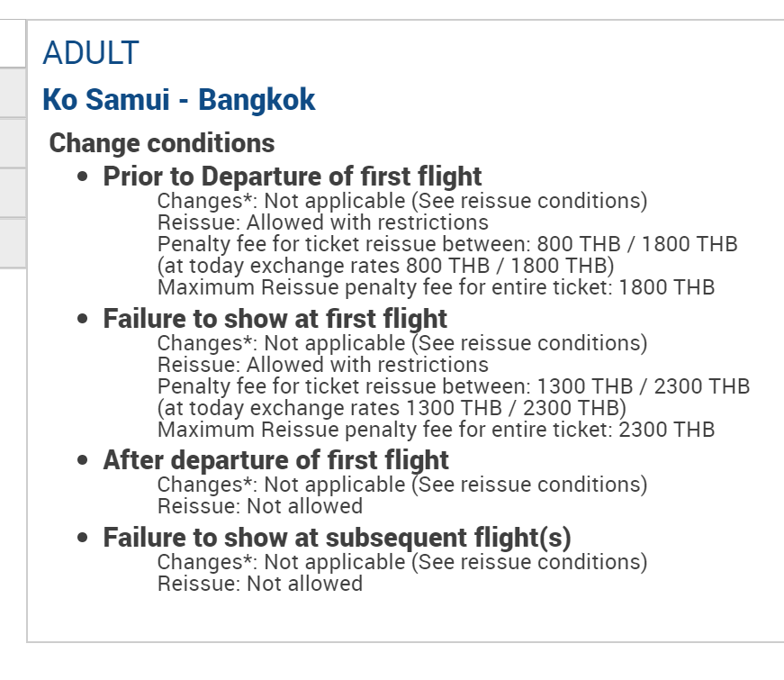Image resolution: width=784 pixels, height=680 pixels.
Task: Click Failure to show at first flight heading
Action: [x=275, y=318]
